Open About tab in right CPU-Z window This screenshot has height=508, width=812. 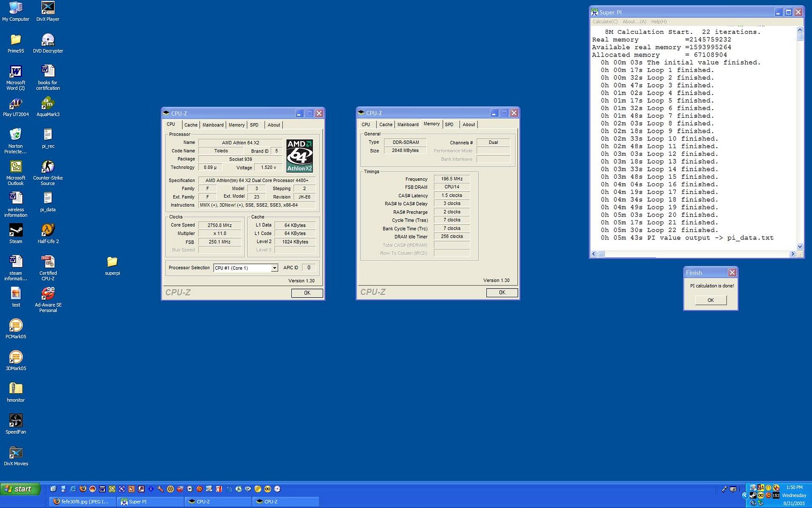point(469,125)
